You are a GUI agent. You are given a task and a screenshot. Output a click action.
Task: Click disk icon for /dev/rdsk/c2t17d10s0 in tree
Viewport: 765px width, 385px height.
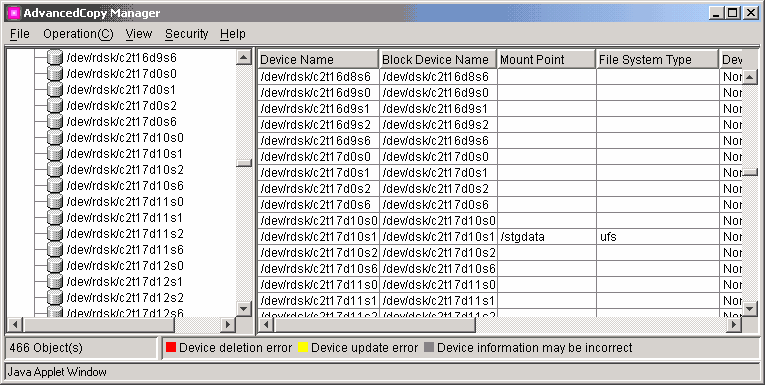[x=55, y=138]
